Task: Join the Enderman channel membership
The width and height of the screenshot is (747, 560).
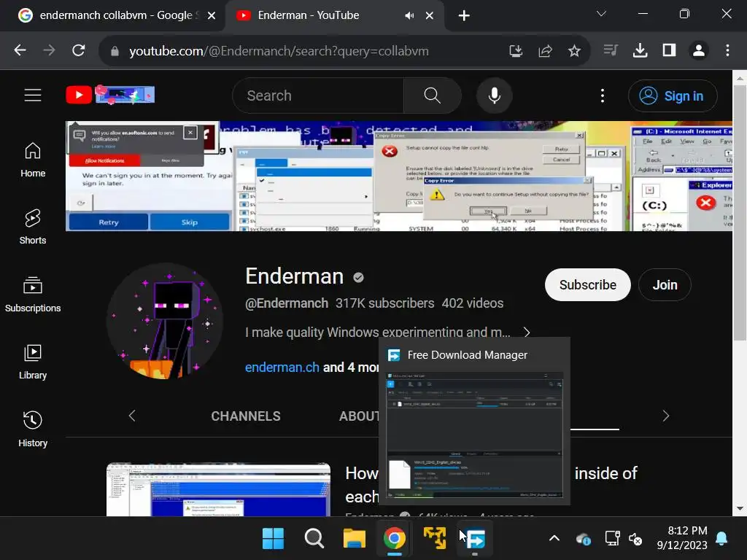Action: click(x=665, y=285)
